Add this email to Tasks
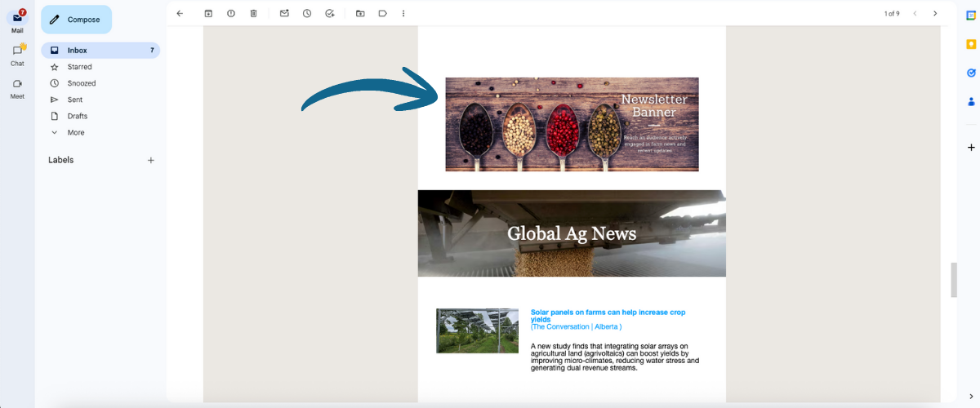Screen dimensions: 980x408 (329, 13)
